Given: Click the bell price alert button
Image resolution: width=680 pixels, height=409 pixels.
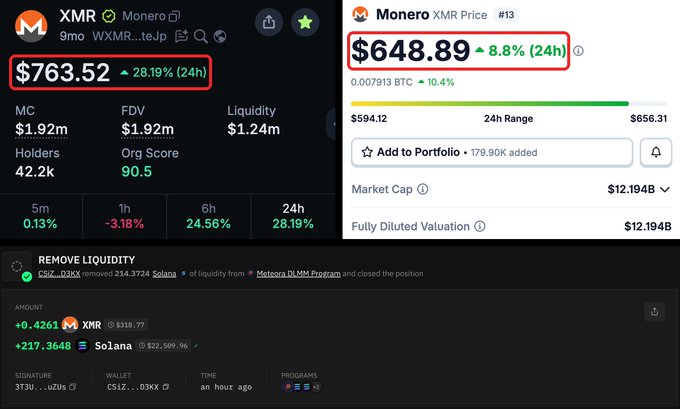Looking at the screenshot, I should [656, 152].
